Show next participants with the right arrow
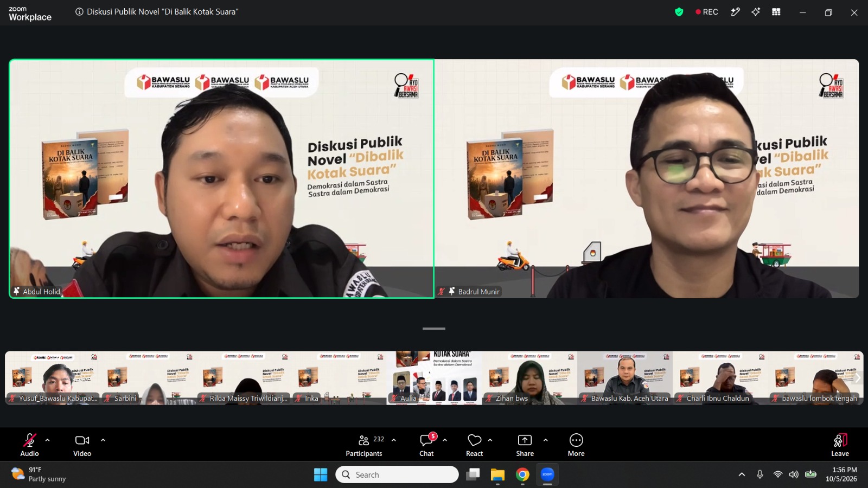868x488 pixels. pos(858,378)
